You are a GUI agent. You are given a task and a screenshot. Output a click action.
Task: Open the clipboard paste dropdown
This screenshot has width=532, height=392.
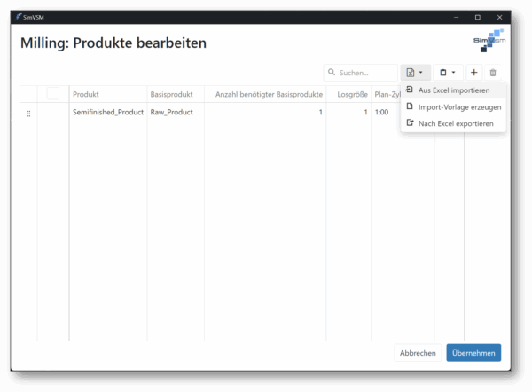pos(447,72)
